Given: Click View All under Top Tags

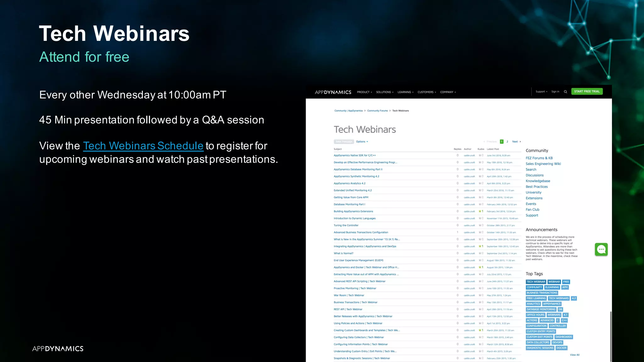Looking at the screenshot, I should tap(575, 355).
